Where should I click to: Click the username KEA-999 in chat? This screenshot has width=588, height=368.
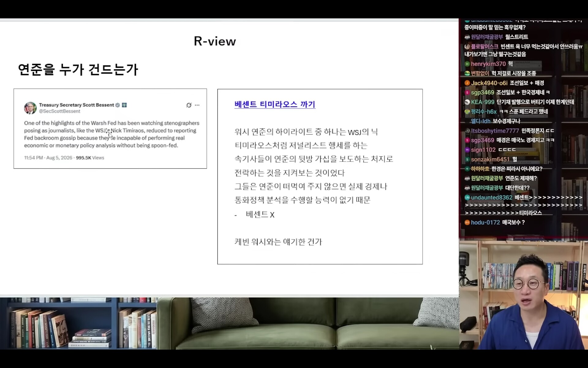[x=483, y=102]
